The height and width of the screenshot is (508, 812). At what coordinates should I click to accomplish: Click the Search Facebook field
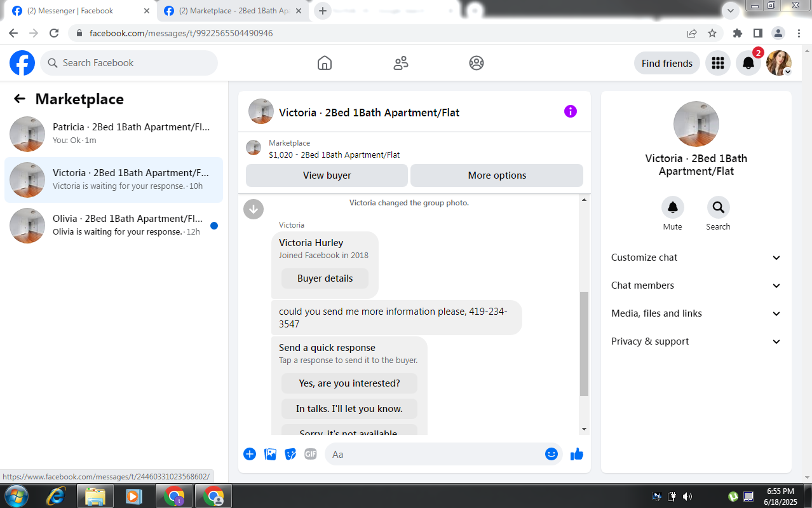(129, 63)
